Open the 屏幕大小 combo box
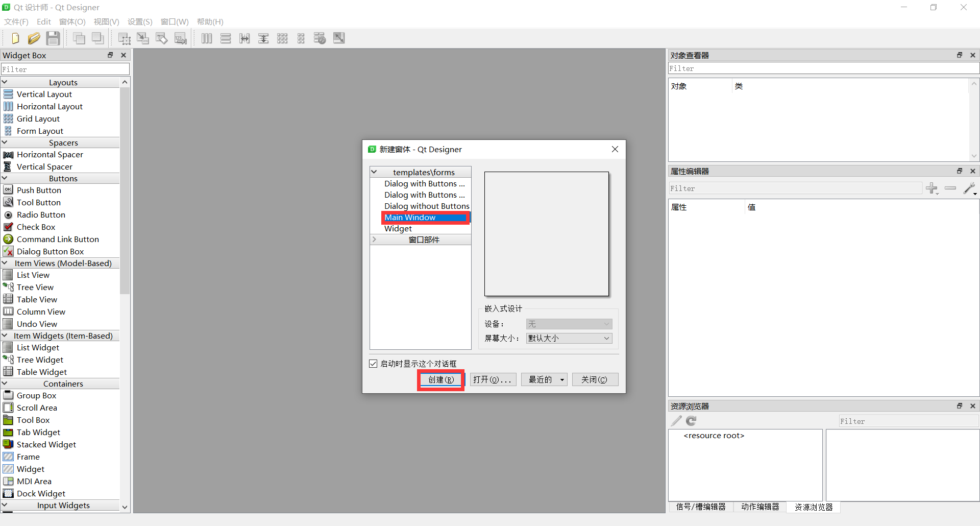This screenshot has height=526, width=980. pos(569,338)
